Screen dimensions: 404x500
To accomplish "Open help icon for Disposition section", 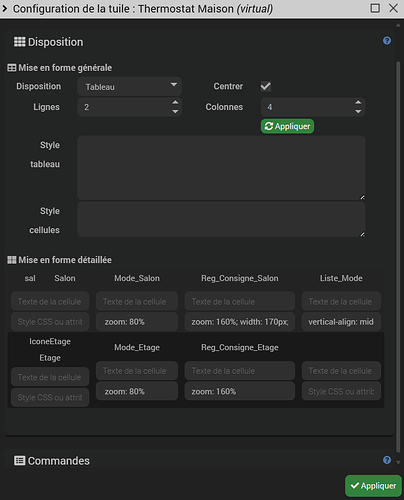I will tap(387, 41).
